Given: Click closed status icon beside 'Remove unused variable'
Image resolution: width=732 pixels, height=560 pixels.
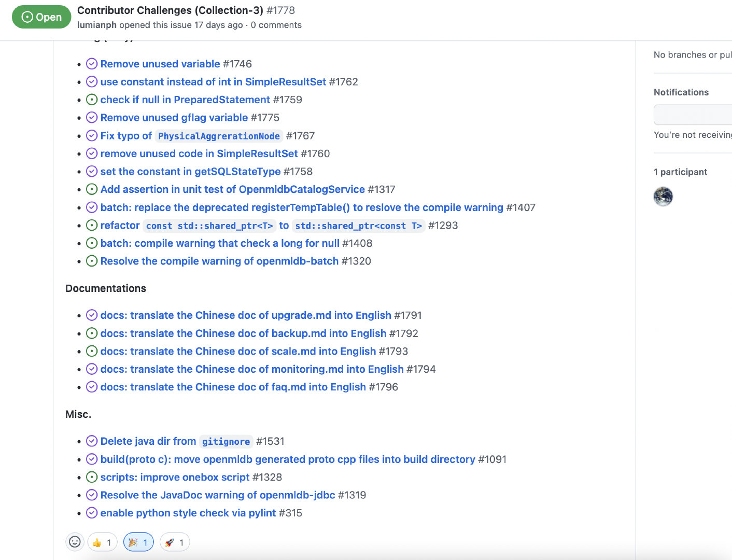Looking at the screenshot, I should click(x=92, y=64).
